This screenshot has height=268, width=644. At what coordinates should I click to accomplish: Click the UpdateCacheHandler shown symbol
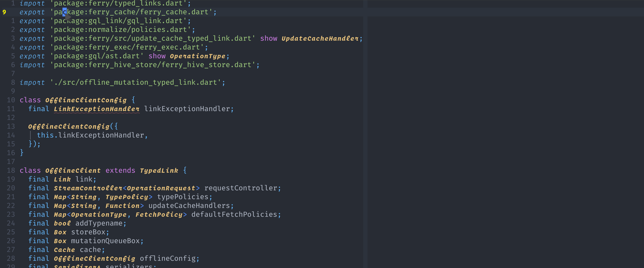321,38
